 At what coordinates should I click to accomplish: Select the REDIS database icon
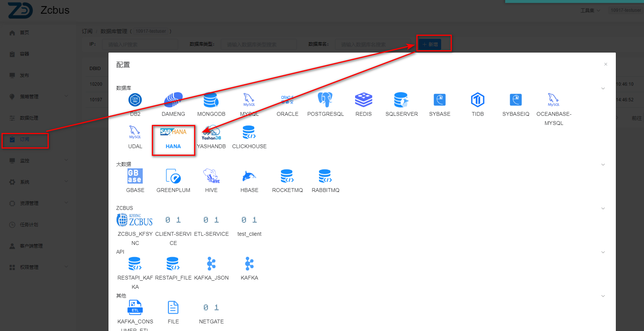(x=363, y=100)
